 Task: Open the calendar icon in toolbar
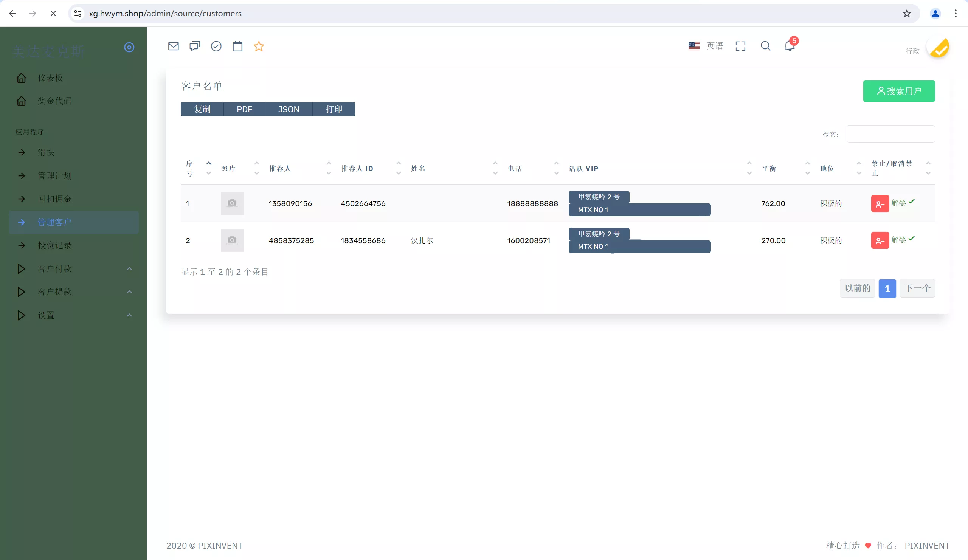[237, 47]
